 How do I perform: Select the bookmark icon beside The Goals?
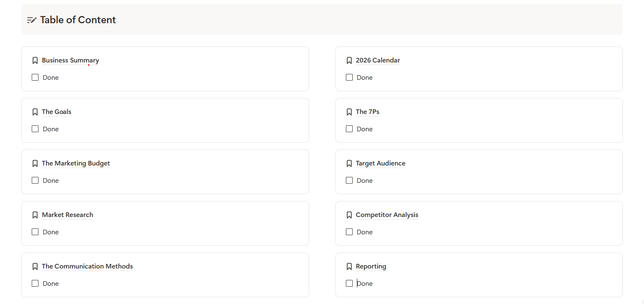(35, 112)
